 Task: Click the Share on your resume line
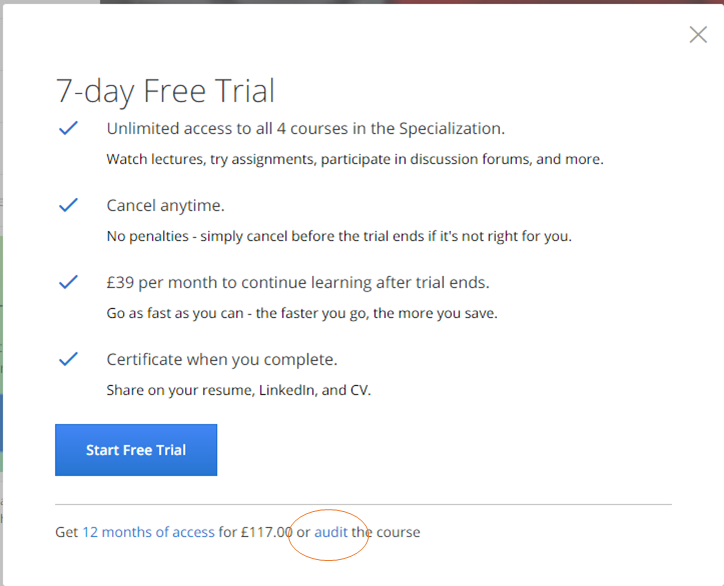point(239,391)
